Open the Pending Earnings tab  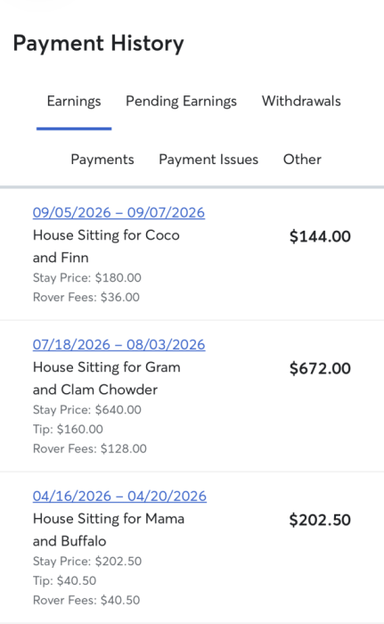pyautogui.click(x=181, y=101)
